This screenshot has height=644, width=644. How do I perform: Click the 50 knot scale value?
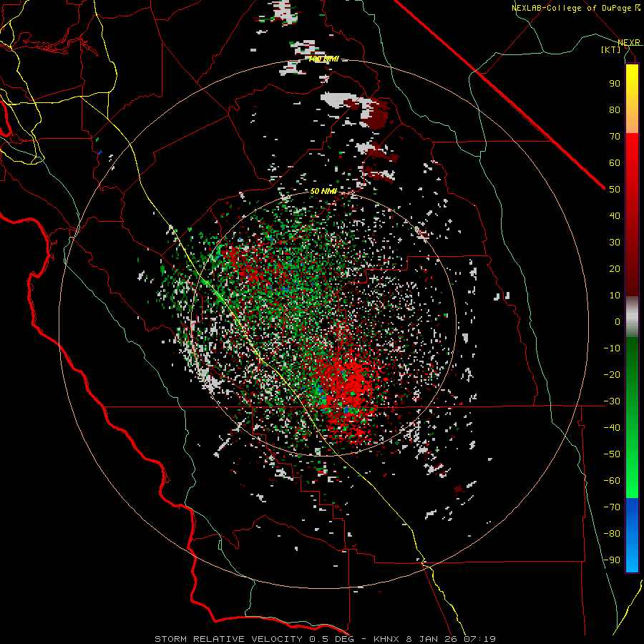tap(615, 190)
